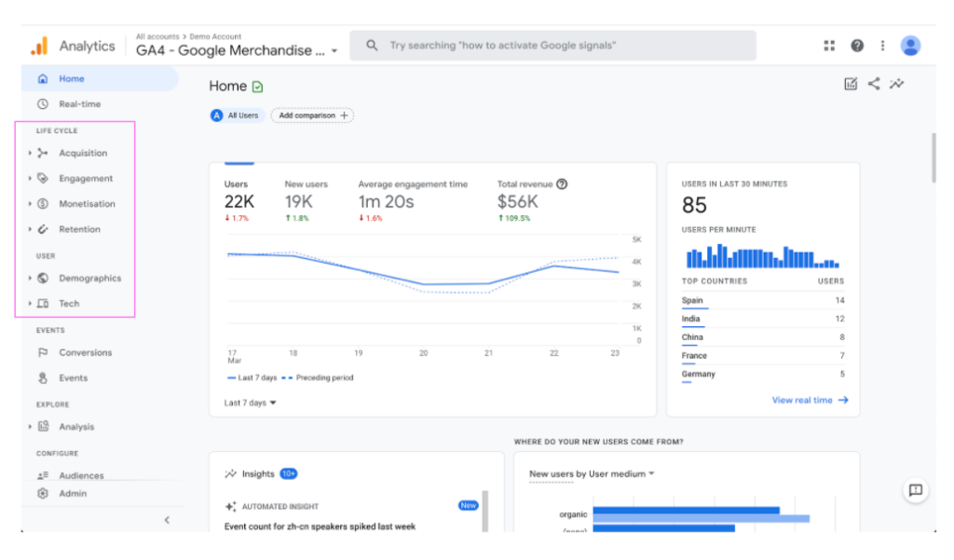Click the Google Analytics logo
Viewport: 954px width, 560px height.
(x=39, y=46)
